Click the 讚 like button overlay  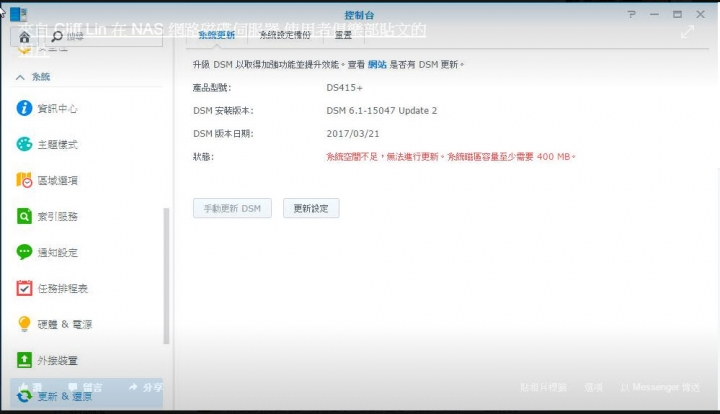pyautogui.click(x=31, y=387)
